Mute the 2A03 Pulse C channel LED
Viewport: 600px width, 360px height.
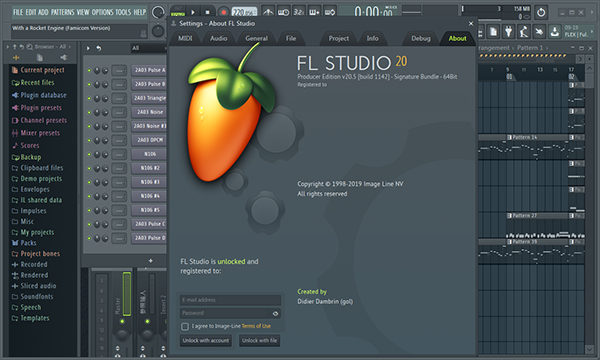(x=89, y=224)
